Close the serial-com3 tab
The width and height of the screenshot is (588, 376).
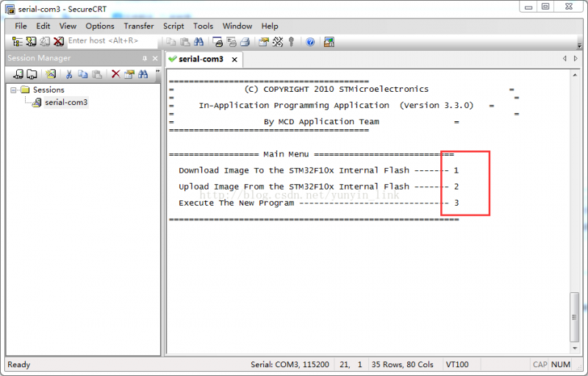[234, 59]
